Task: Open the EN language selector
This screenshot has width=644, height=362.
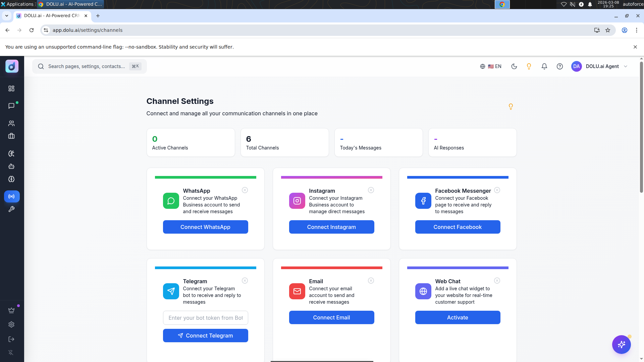Action: (491, 66)
